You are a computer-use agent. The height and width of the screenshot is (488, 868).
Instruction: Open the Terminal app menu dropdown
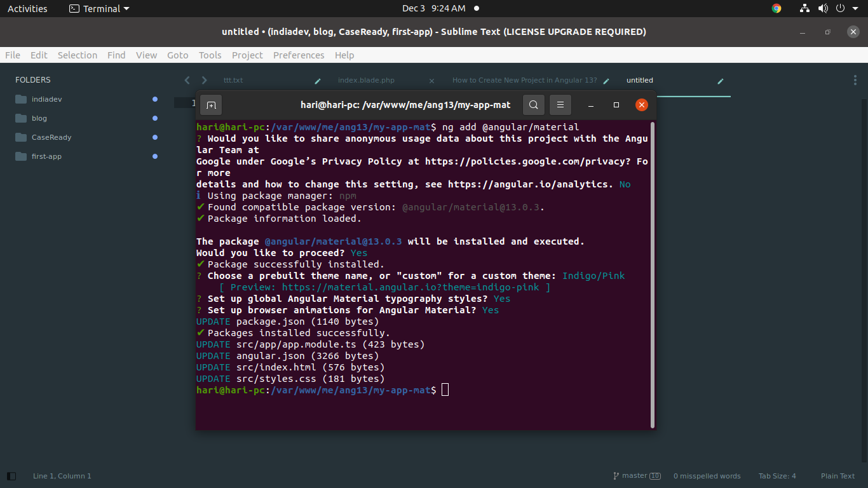99,8
